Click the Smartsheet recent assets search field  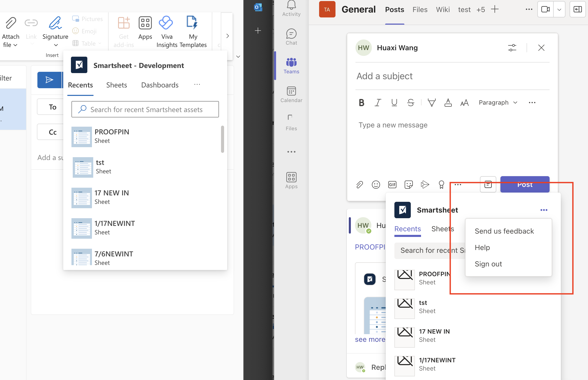[145, 109]
